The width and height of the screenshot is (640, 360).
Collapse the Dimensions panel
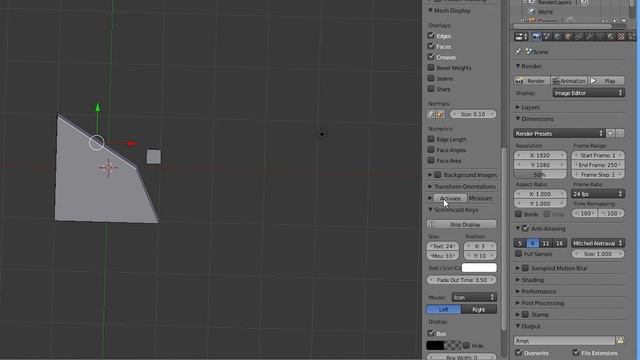coord(518,119)
